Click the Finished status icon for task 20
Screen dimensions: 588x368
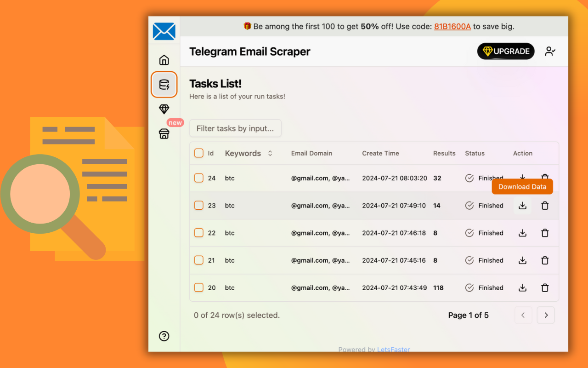[x=469, y=288]
